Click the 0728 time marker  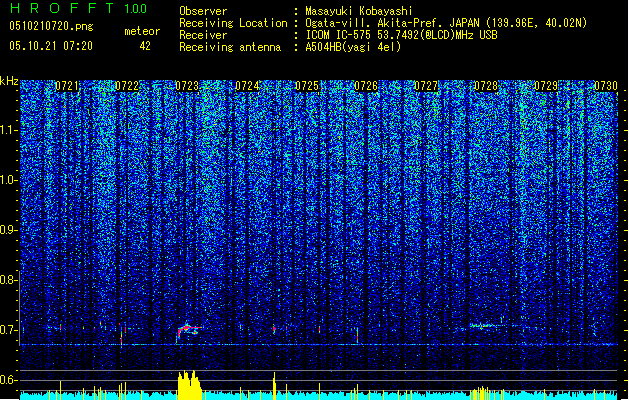[x=486, y=86]
